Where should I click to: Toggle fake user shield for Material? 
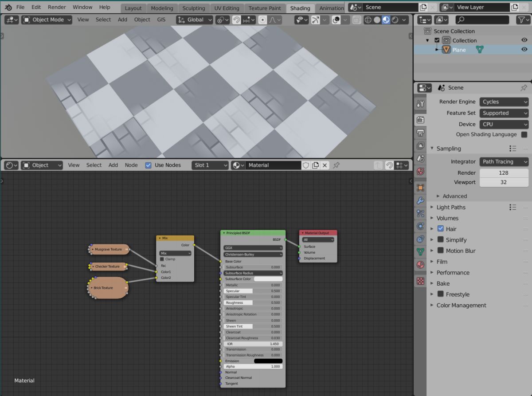tap(306, 165)
